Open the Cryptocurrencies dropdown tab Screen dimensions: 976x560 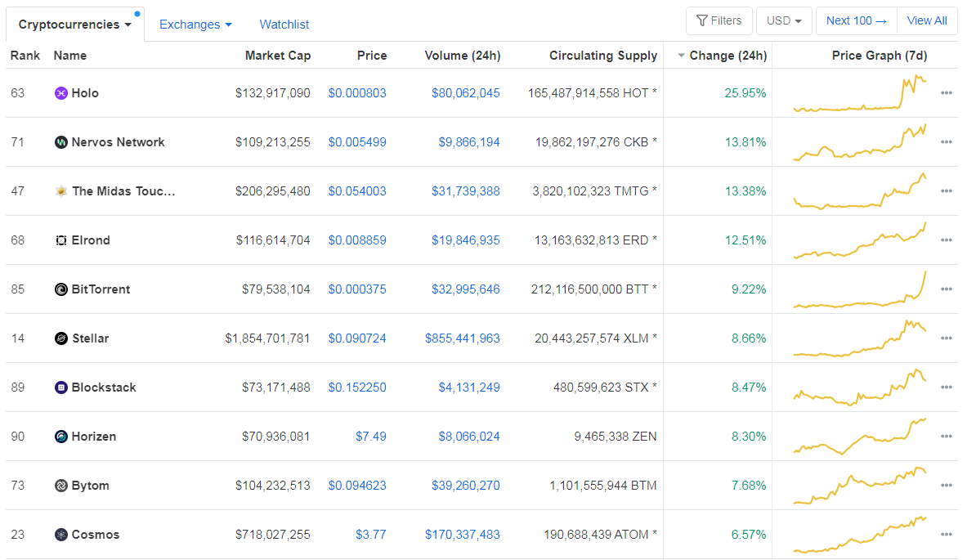(x=74, y=25)
